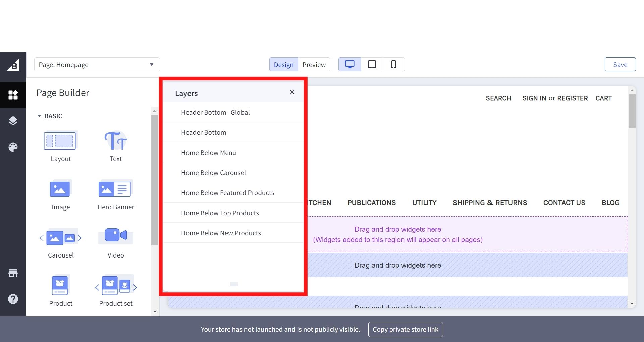
Task: Click the Save button
Action: click(620, 65)
